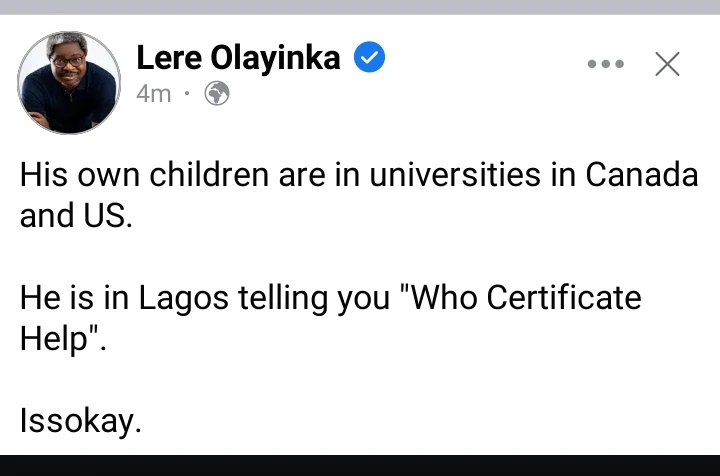720x476 pixels.
Task: Visit the Lere Olayinka profile name link
Action: click(x=237, y=59)
